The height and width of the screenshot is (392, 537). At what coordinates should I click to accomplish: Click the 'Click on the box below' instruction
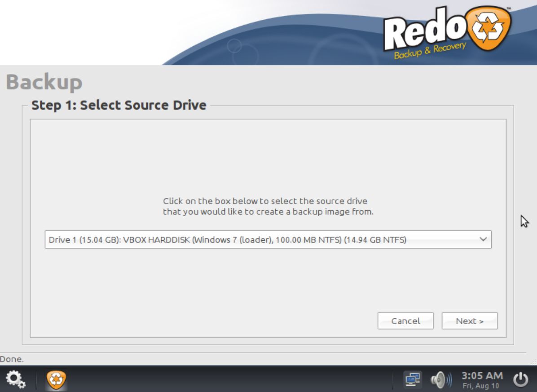268,206
